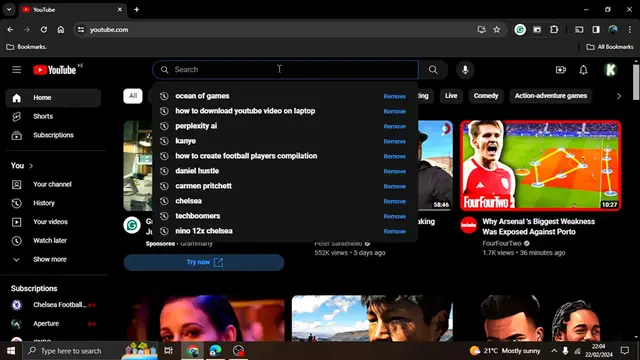This screenshot has height=360, width=640.
Task: Open the Create video icon
Action: click(560, 70)
